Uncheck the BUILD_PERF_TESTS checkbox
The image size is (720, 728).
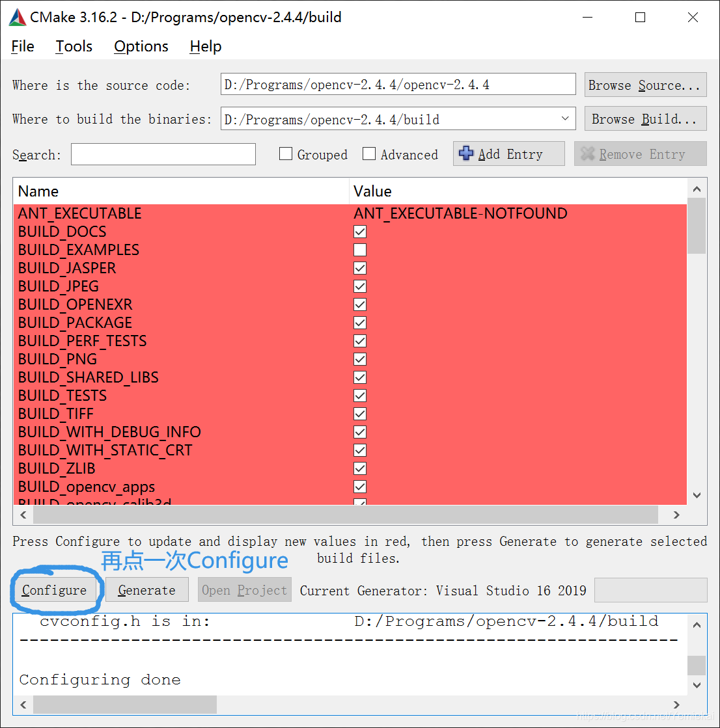pos(360,341)
